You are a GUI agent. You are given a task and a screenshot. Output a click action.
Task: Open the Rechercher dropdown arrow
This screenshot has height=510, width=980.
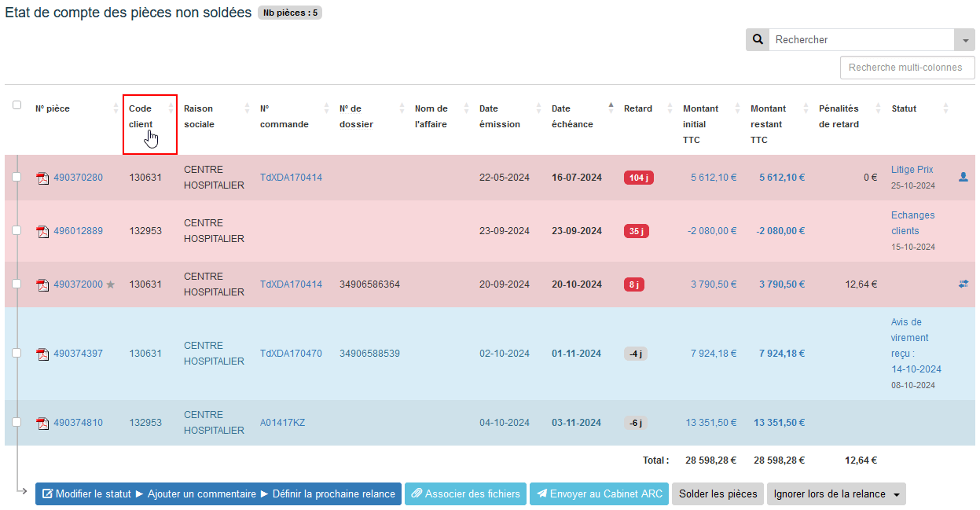pos(964,40)
